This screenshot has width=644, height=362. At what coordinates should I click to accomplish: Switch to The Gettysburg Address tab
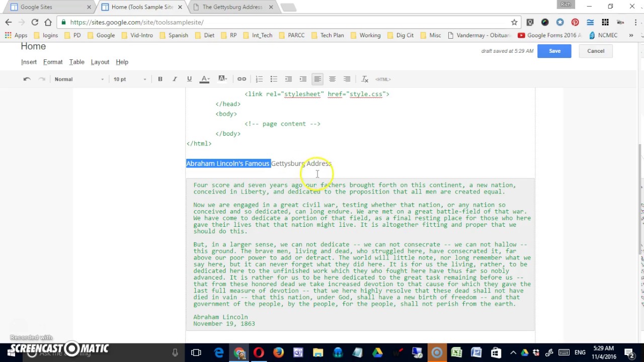pos(232,7)
